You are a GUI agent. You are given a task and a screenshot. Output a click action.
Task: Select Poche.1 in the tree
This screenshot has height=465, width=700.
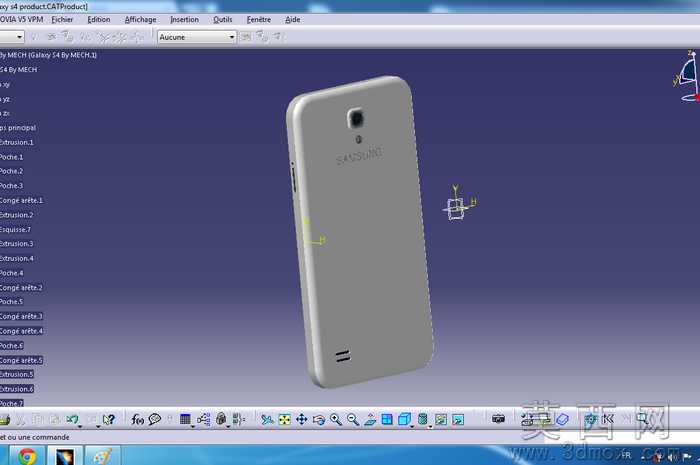11,157
